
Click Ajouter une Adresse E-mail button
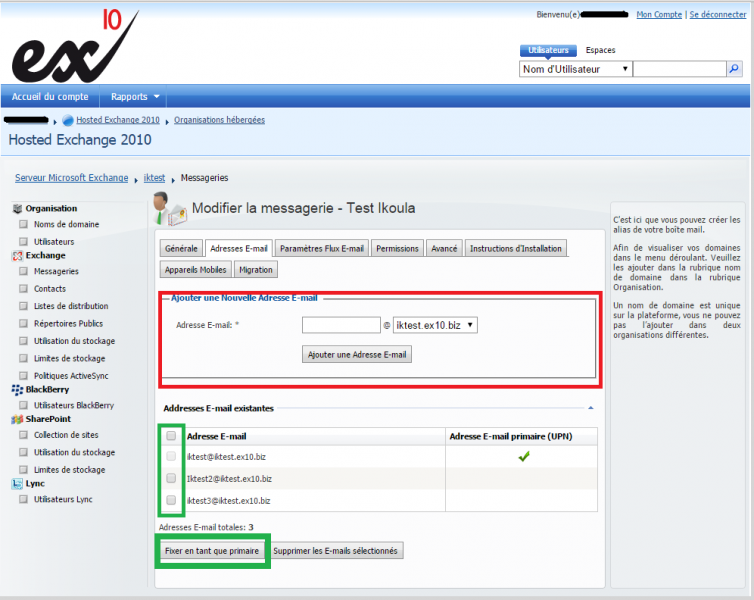(357, 355)
